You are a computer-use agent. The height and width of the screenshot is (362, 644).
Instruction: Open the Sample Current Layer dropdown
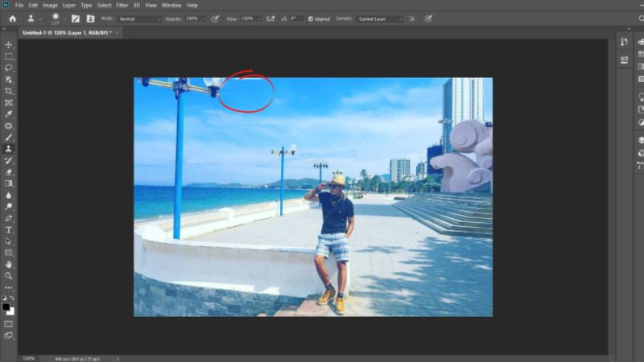click(379, 19)
